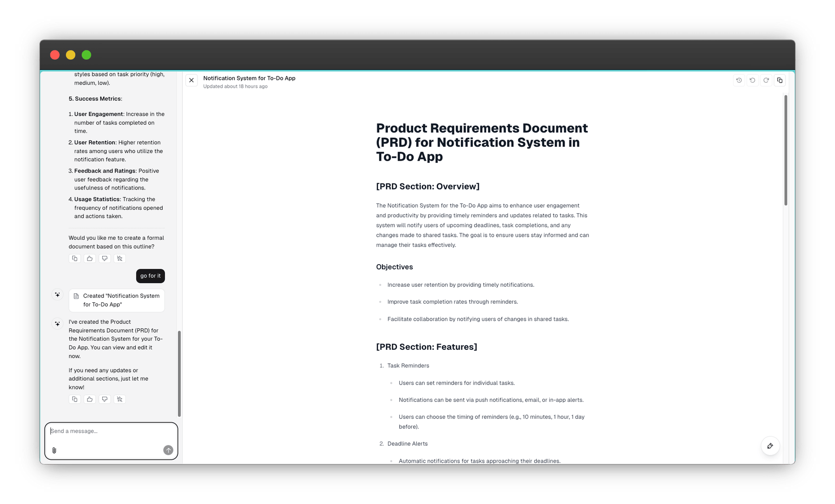
Task: Open the created 'Notification System for To-Do App' card
Action: 117,300
